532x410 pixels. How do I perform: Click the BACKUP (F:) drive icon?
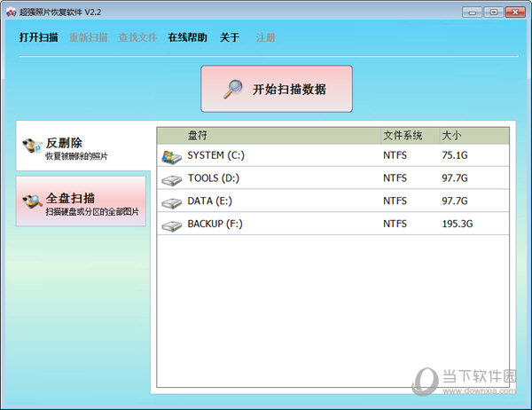(x=171, y=225)
